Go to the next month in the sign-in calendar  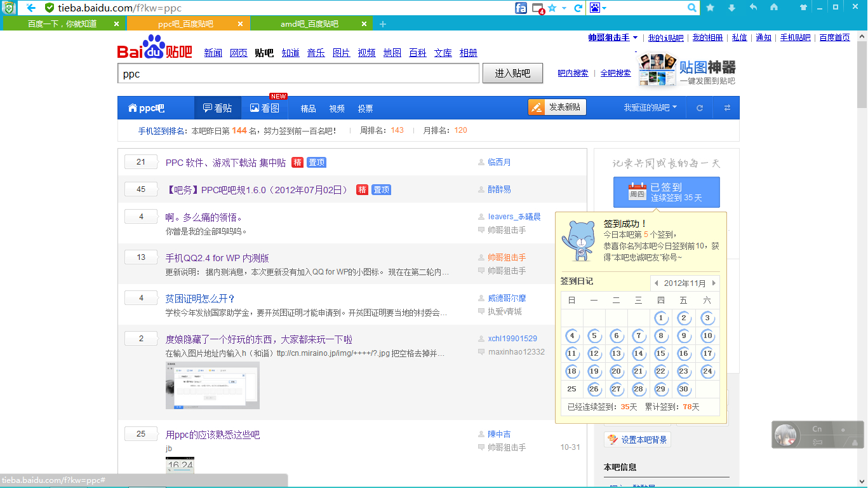pyautogui.click(x=714, y=283)
